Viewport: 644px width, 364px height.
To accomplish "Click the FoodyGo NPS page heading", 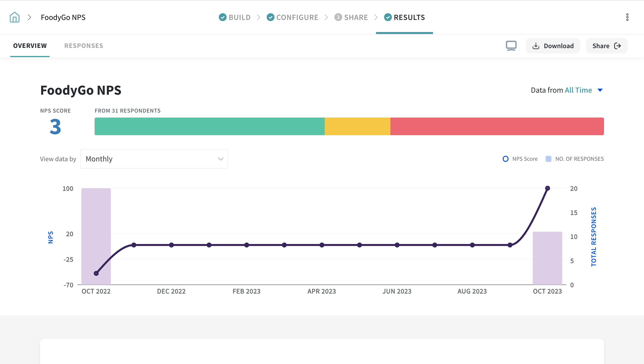I will 81,90.
